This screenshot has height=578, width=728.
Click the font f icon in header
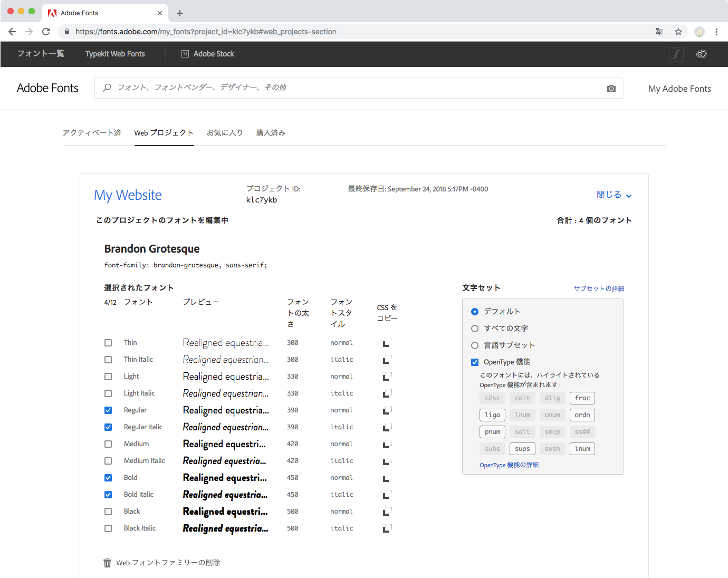point(676,54)
